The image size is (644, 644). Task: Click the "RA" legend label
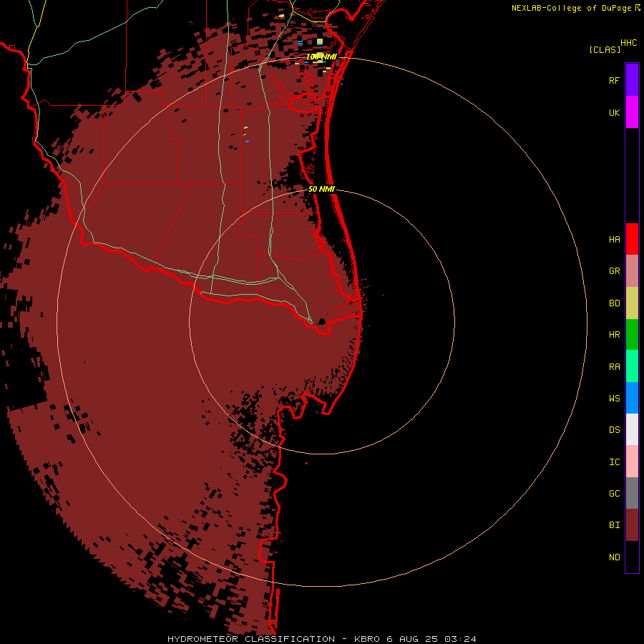615,367
